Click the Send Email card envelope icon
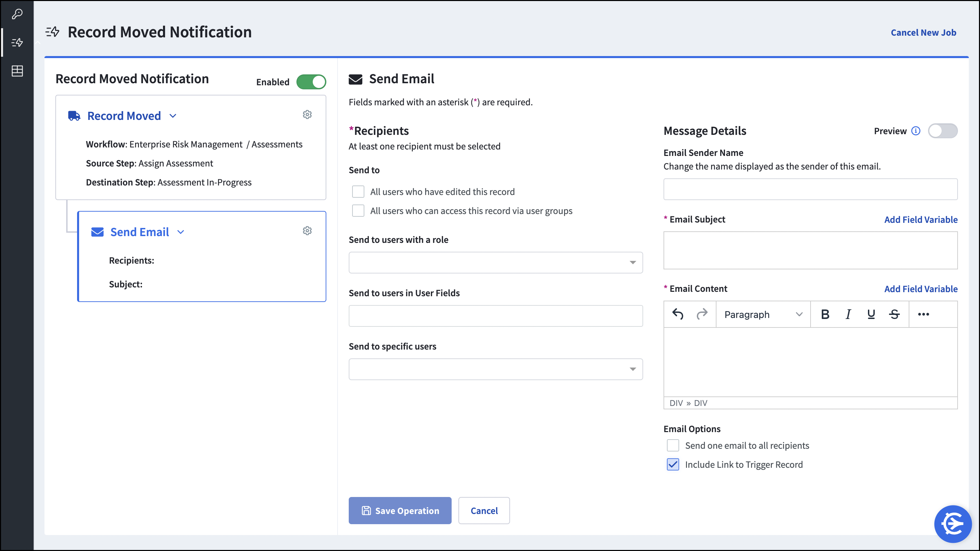Image resolution: width=980 pixels, height=551 pixels. [x=97, y=232]
